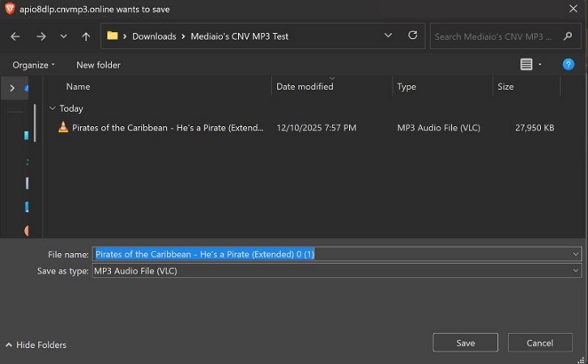Refresh the folder contents
Viewport: 588px width, 364px height.
coord(412,36)
